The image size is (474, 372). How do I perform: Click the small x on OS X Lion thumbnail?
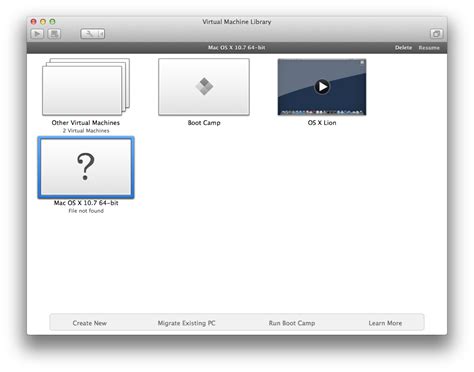(x=362, y=62)
